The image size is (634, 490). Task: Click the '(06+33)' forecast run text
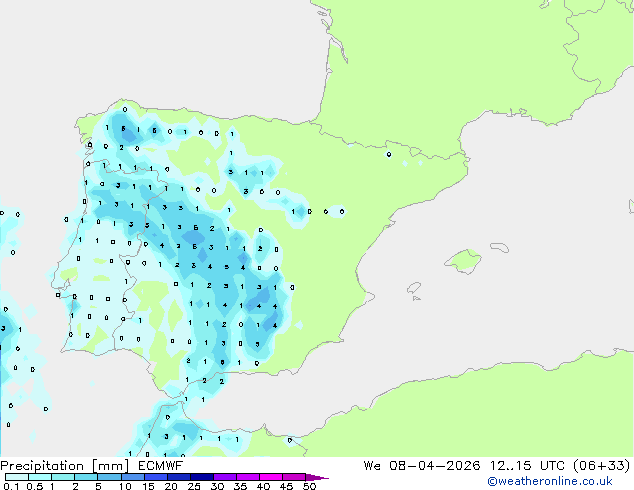[602, 466]
